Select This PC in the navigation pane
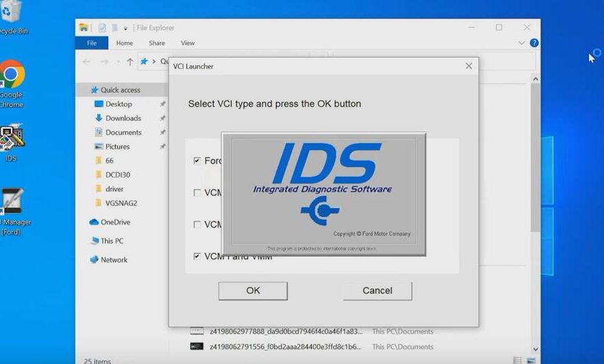Image resolution: width=604 pixels, height=364 pixels. point(112,241)
